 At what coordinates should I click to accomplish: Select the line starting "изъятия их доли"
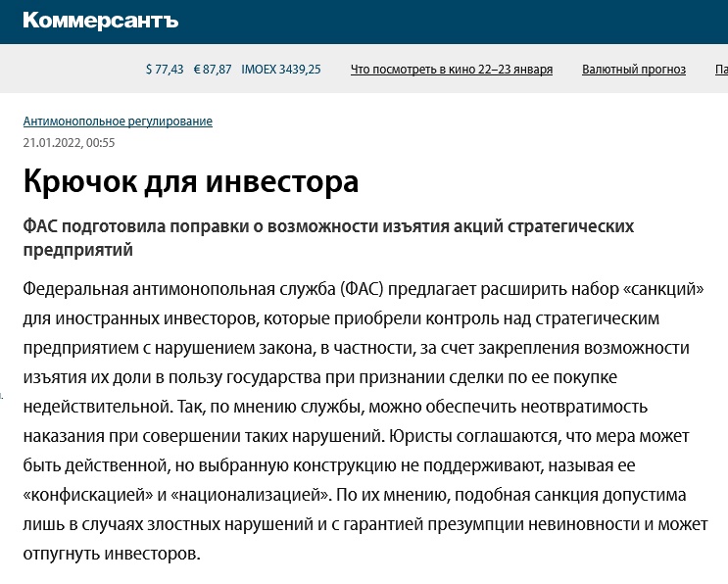(320, 377)
